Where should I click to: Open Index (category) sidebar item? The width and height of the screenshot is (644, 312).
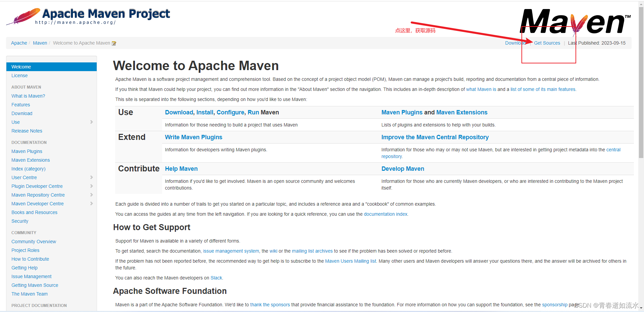(x=29, y=169)
